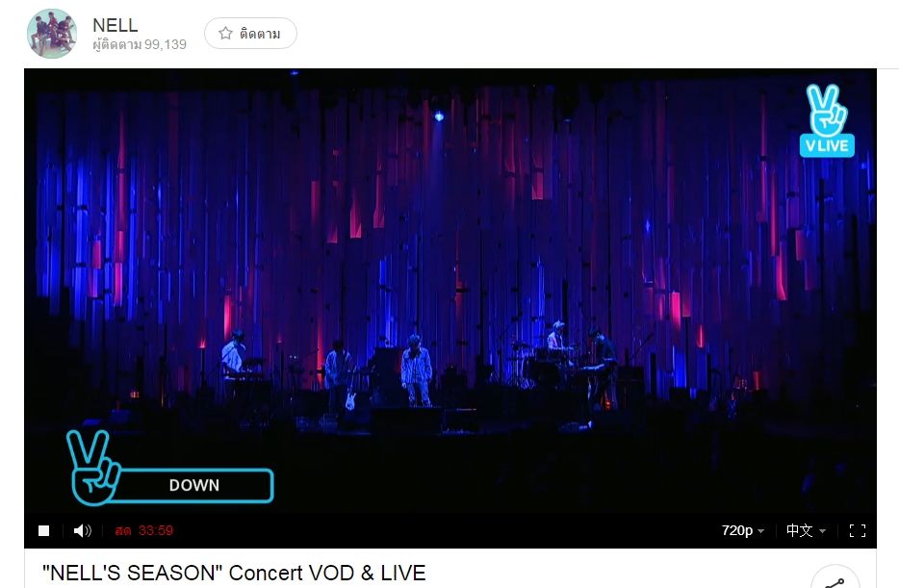Follow the NELL channel via ติดตาม

tap(250, 34)
